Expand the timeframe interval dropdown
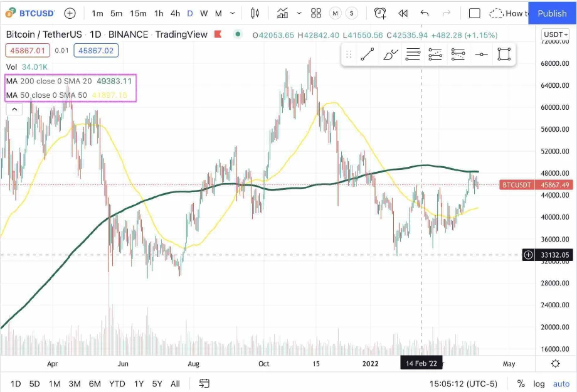 click(230, 13)
